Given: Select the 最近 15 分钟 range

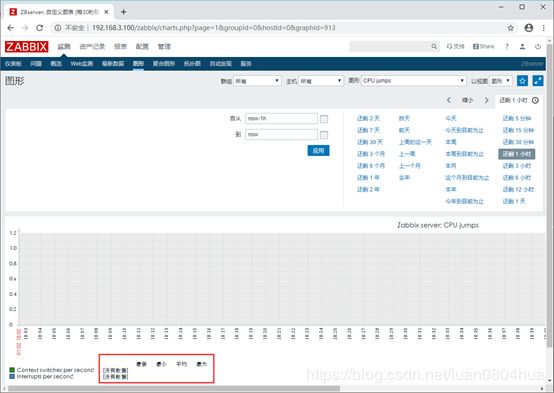Looking at the screenshot, I should pos(518,130).
